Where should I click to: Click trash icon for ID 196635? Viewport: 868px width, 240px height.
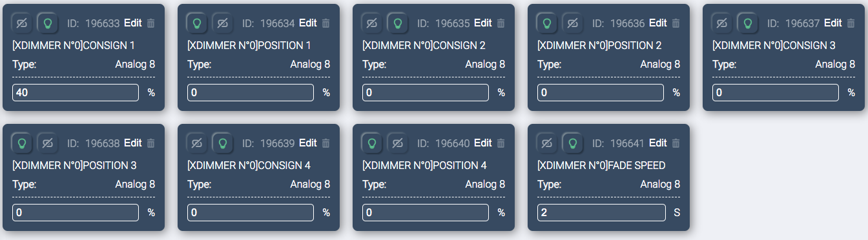(x=501, y=23)
